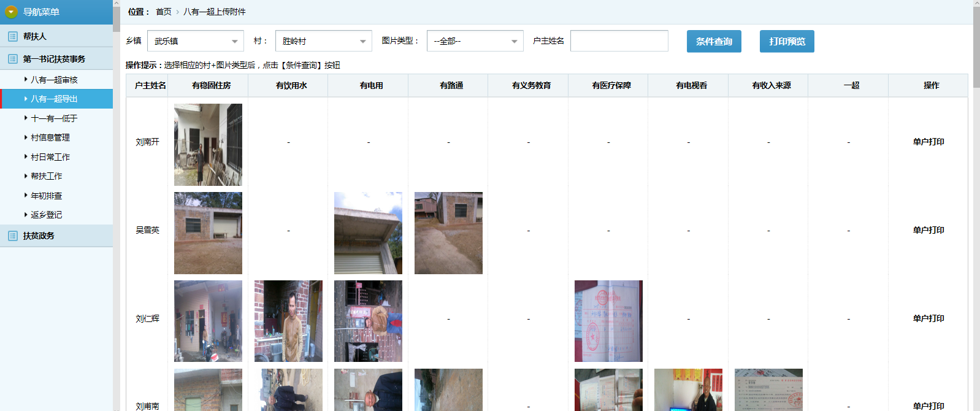This screenshot has height=411, width=980.
Task: Open the 图片类型 dropdown showing --全部--
Action: click(x=475, y=41)
